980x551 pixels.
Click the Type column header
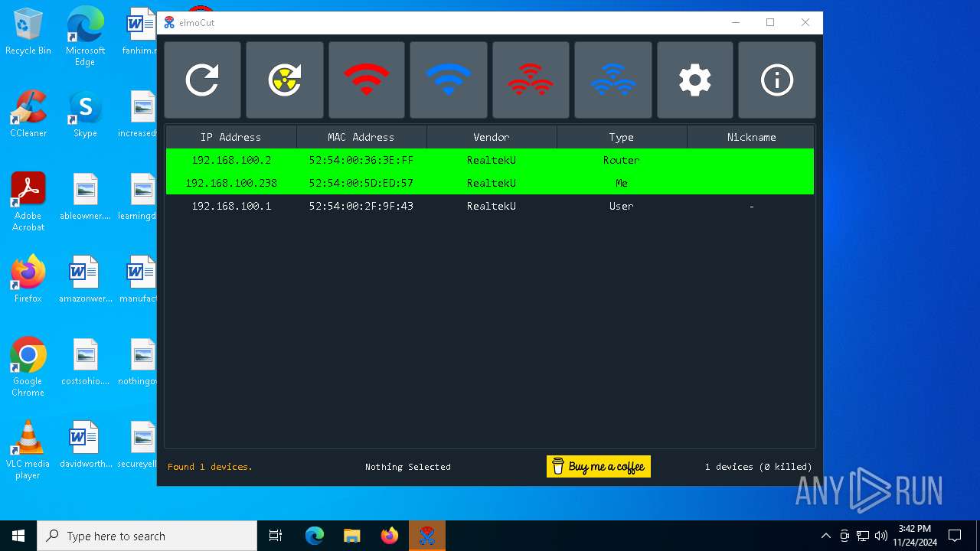click(x=622, y=137)
